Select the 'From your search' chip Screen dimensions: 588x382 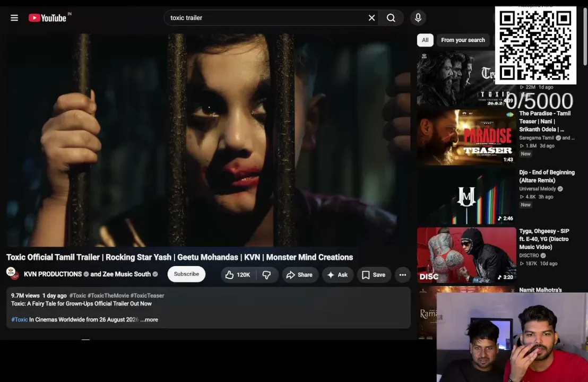[463, 40]
